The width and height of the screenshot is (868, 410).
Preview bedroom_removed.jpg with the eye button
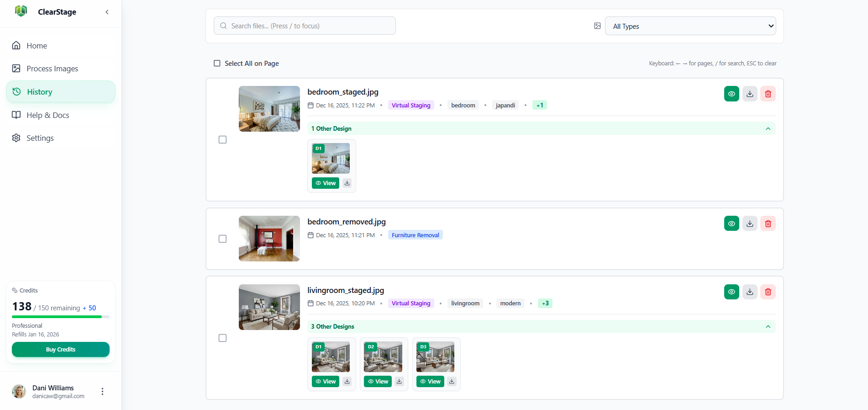pos(731,224)
